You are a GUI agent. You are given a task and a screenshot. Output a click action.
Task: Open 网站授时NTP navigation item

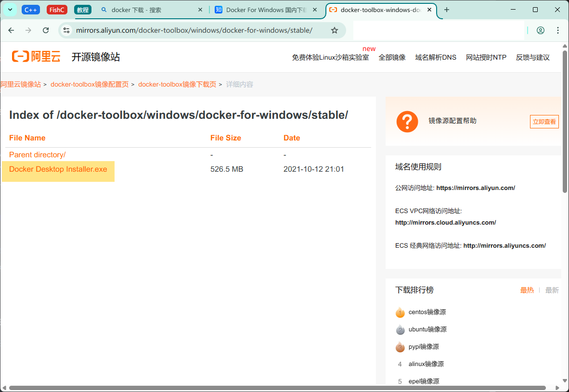click(x=486, y=57)
